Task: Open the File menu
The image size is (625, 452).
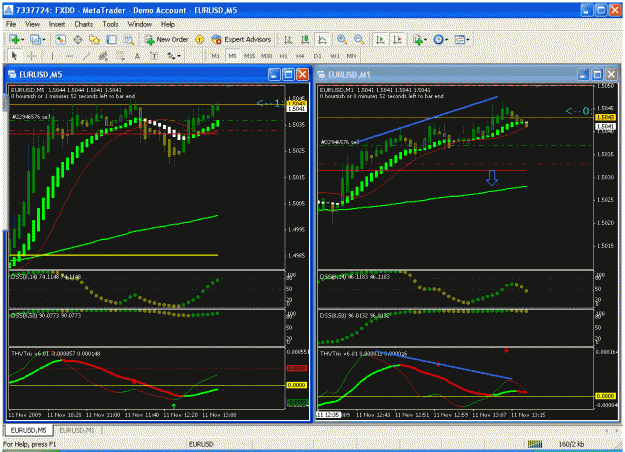Action: 11,24
